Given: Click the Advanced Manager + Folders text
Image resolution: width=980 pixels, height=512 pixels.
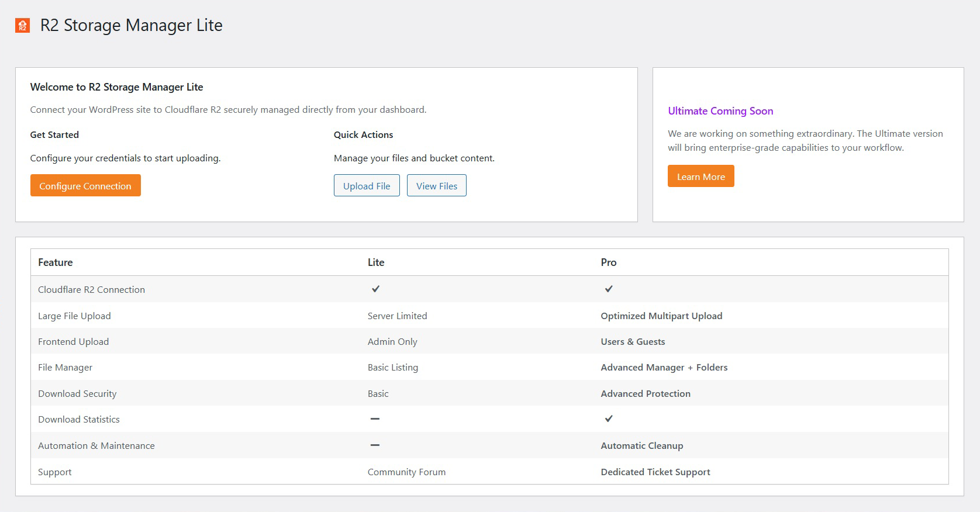Looking at the screenshot, I should pyautogui.click(x=664, y=368).
